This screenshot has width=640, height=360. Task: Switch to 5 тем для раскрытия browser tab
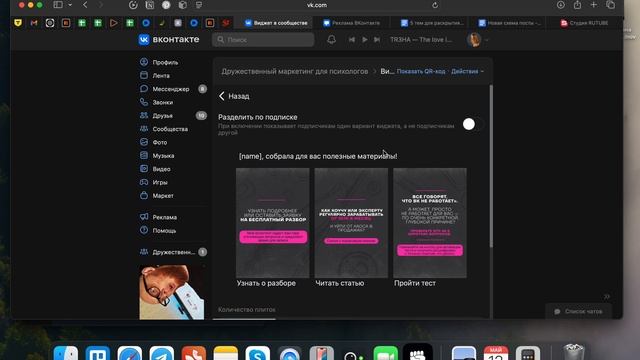click(432, 23)
